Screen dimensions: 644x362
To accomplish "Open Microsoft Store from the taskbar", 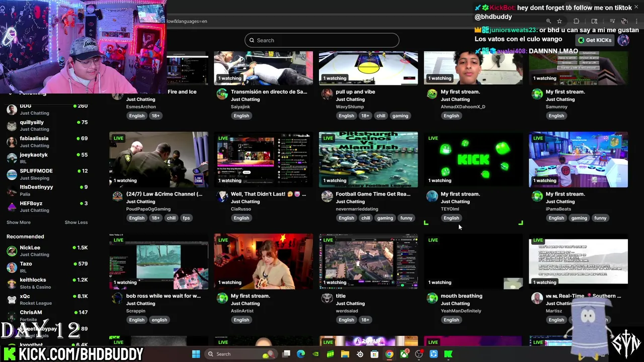I will tap(374, 354).
